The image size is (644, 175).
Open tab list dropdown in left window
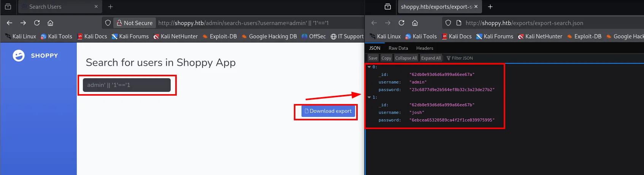tap(8, 6)
